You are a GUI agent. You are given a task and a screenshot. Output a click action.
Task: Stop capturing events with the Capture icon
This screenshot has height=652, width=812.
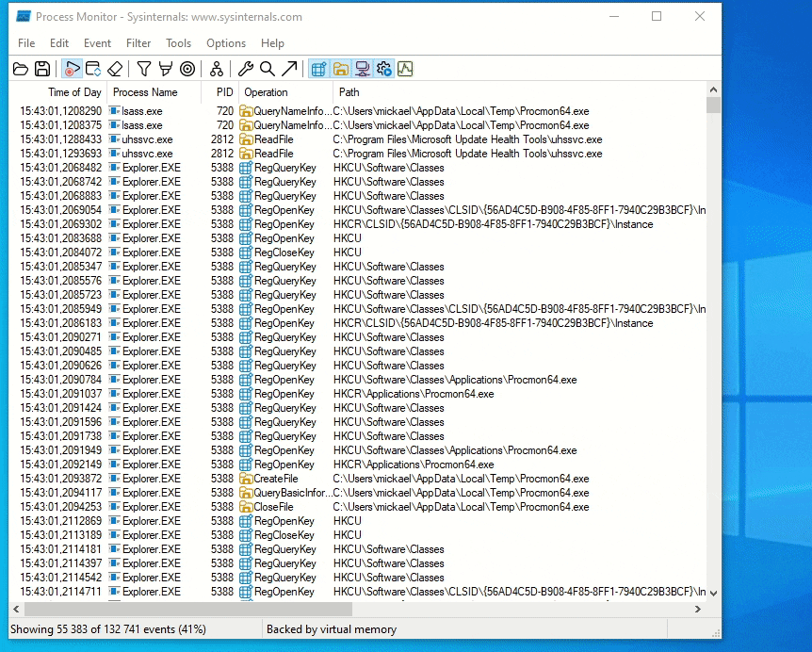coord(73,68)
